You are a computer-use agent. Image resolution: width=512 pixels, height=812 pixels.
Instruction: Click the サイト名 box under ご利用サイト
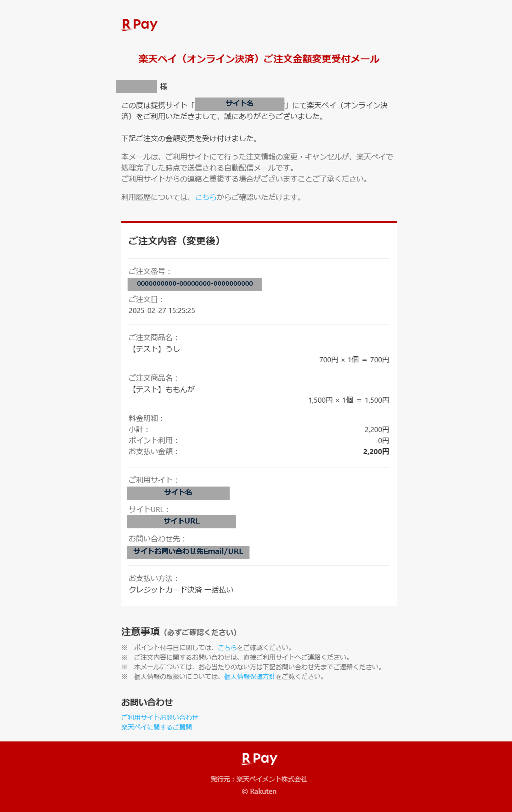pyautogui.click(x=178, y=493)
